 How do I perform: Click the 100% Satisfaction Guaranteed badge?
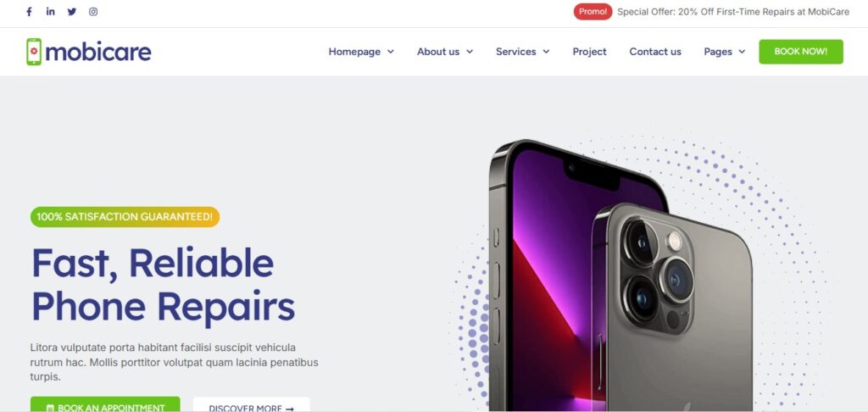tap(125, 217)
